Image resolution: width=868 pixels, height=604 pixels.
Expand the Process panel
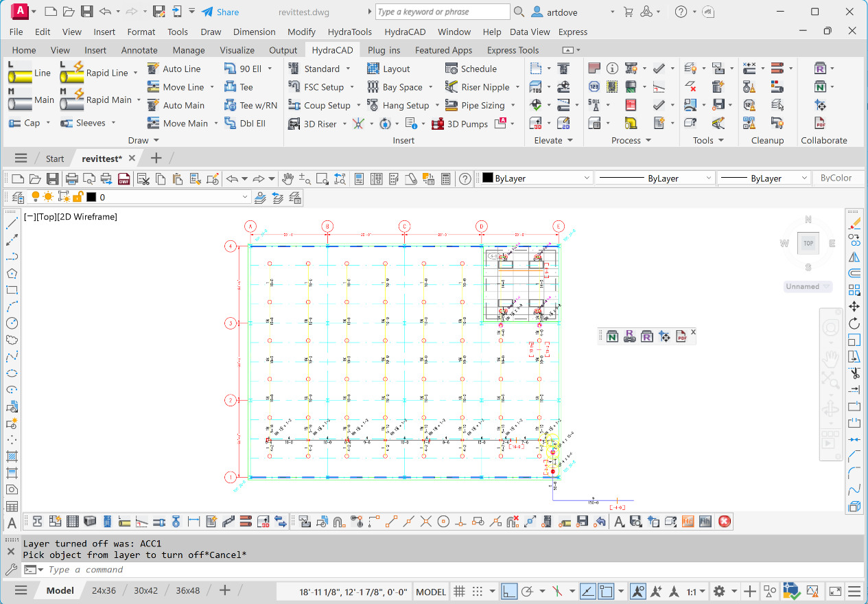point(631,141)
